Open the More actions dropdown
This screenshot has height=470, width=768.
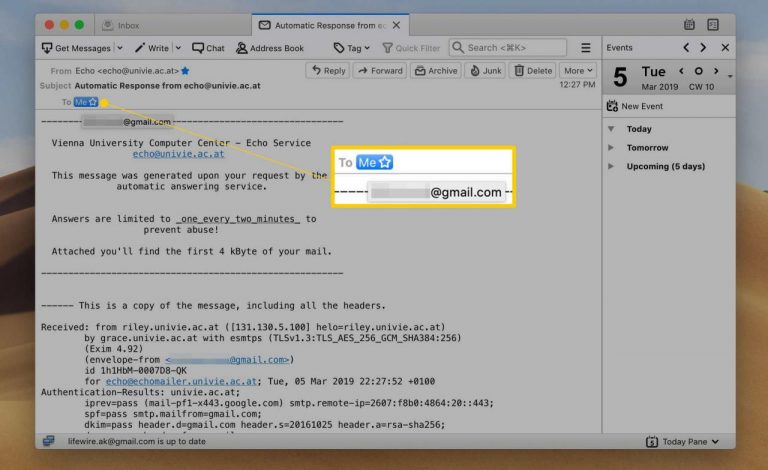point(578,70)
